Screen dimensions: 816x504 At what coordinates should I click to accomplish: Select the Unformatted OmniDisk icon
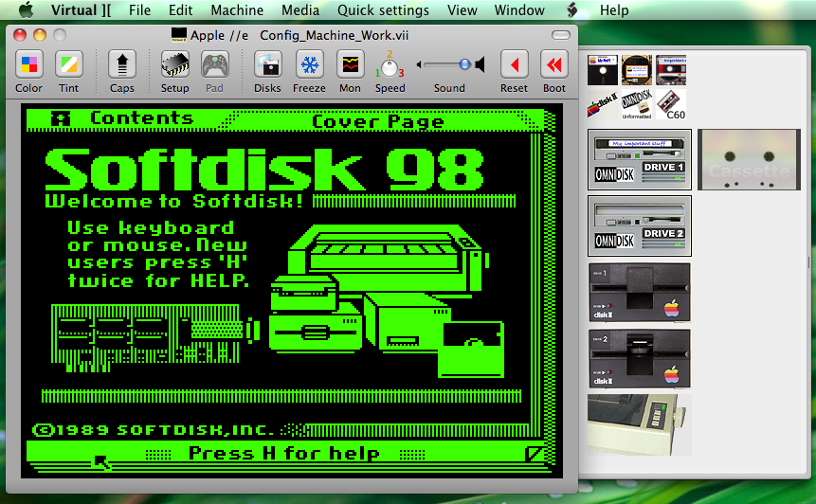(637, 104)
